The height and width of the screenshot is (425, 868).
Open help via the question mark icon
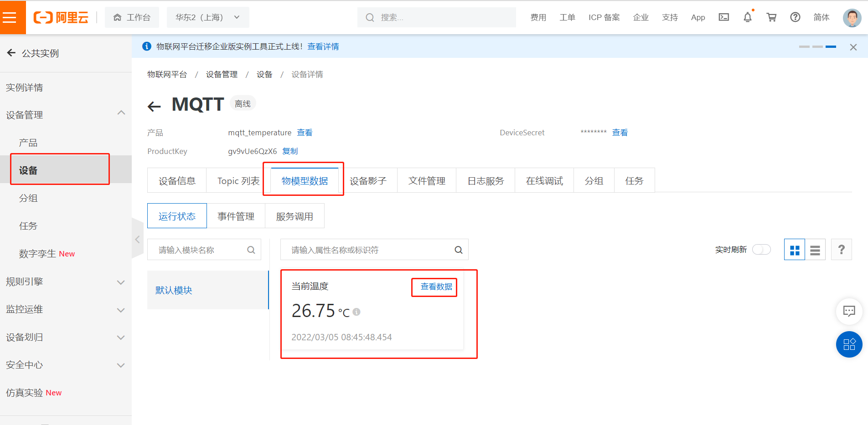coord(795,17)
